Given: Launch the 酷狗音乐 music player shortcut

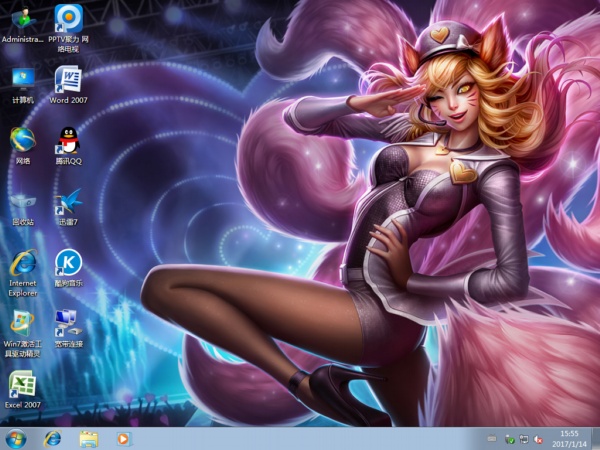Looking at the screenshot, I should 68,264.
